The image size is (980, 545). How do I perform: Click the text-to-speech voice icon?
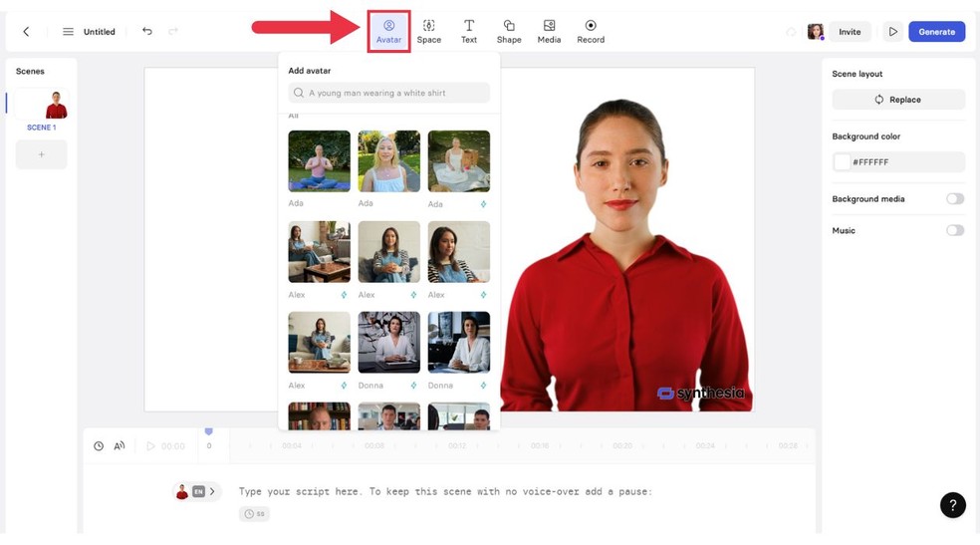pyautogui.click(x=120, y=445)
